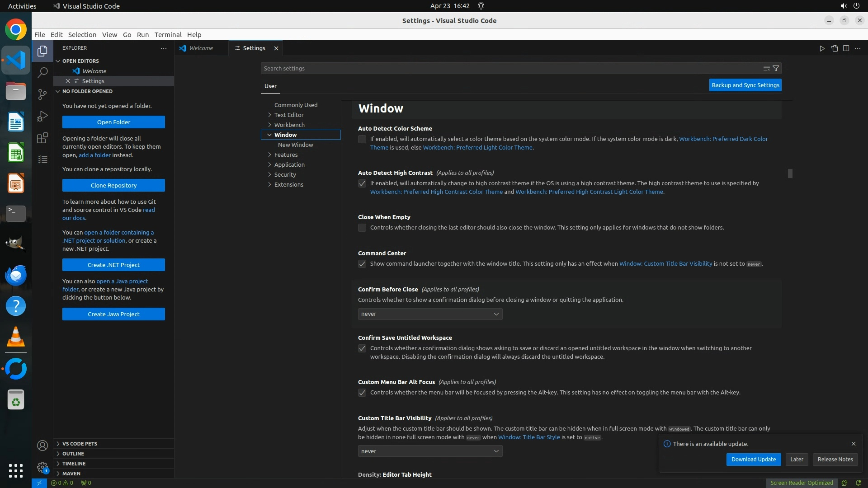
Task: Open Source Control view icon
Action: [x=42, y=94]
